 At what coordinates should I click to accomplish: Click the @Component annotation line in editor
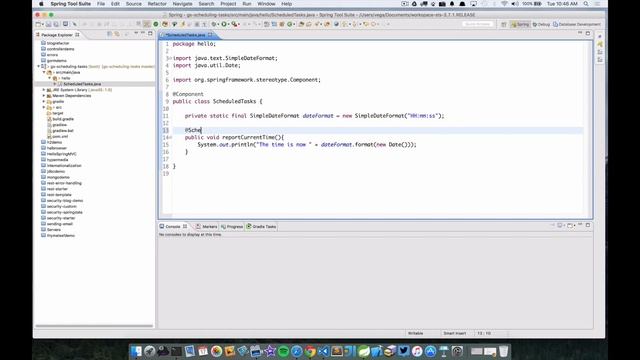click(x=188, y=94)
